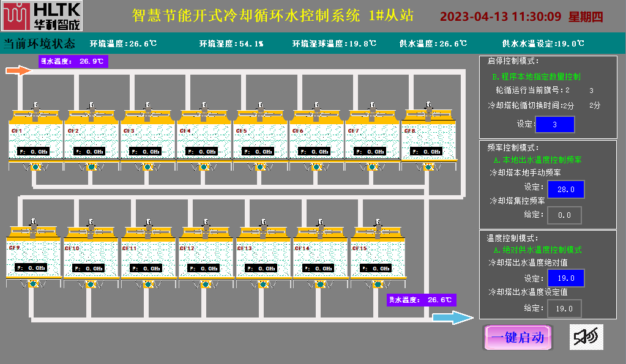The image size is (626, 364).
Task: Mute alarm with the speaker icon
Action: tap(586, 337)
